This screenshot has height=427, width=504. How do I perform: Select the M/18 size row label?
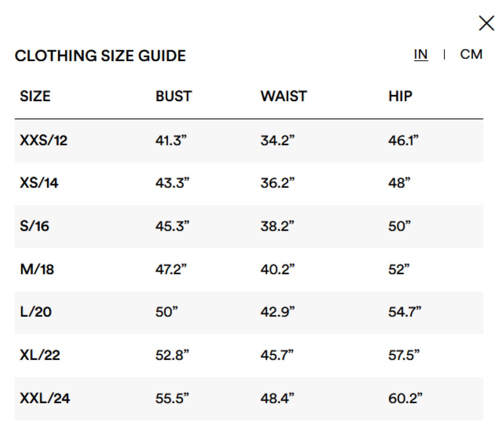[37, 269]
